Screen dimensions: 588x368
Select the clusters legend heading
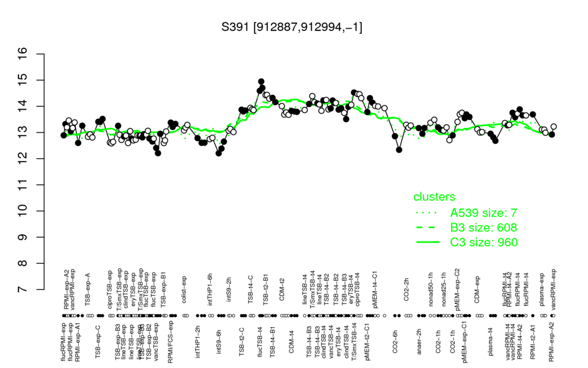[434, 197]
